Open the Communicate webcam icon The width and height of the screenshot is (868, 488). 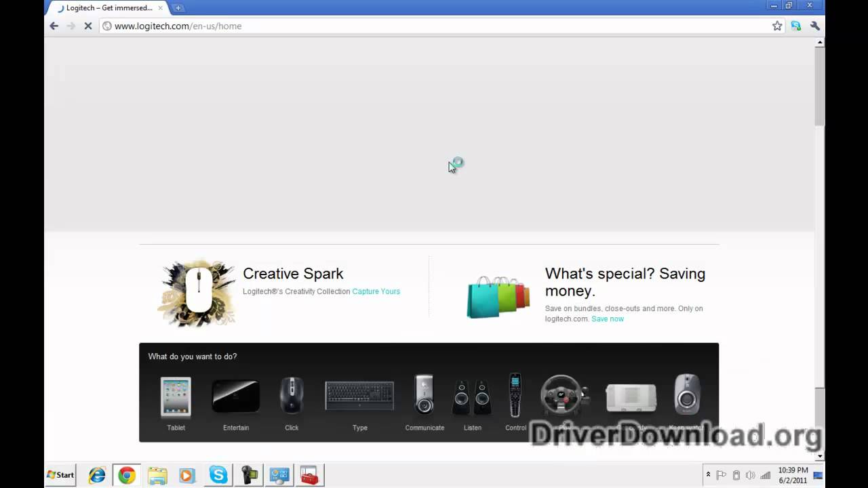[425, 394]
